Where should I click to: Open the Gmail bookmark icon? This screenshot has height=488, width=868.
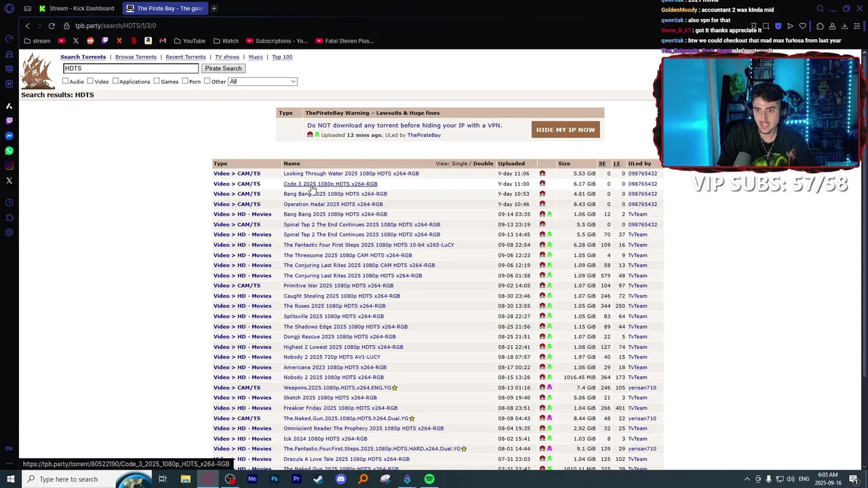(x=163, y=41)
